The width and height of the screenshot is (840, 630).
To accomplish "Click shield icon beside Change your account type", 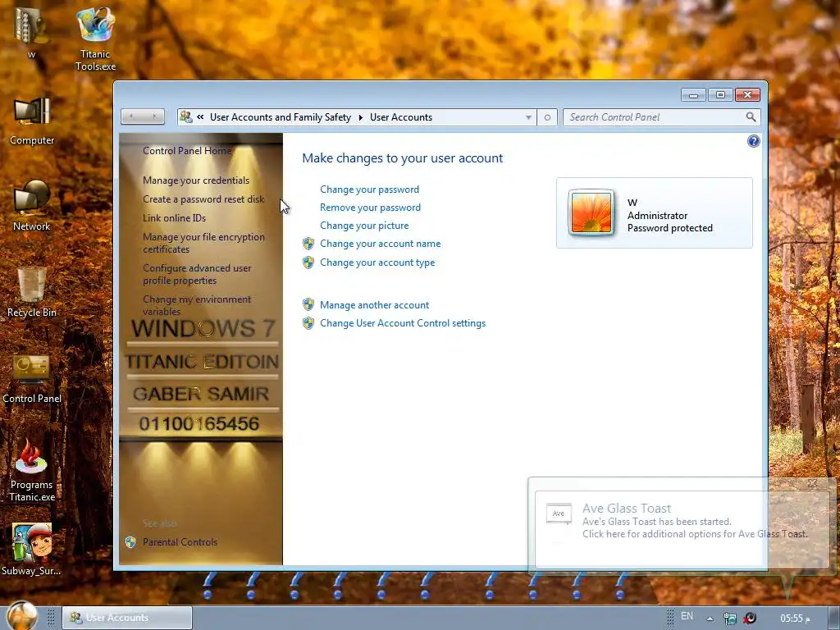I will (x=308, y=262).
